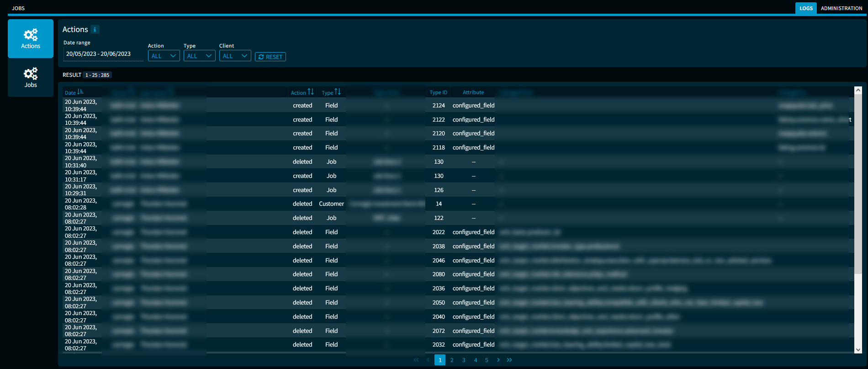Click Type ID 2038 cell

(x=439, y=246)
